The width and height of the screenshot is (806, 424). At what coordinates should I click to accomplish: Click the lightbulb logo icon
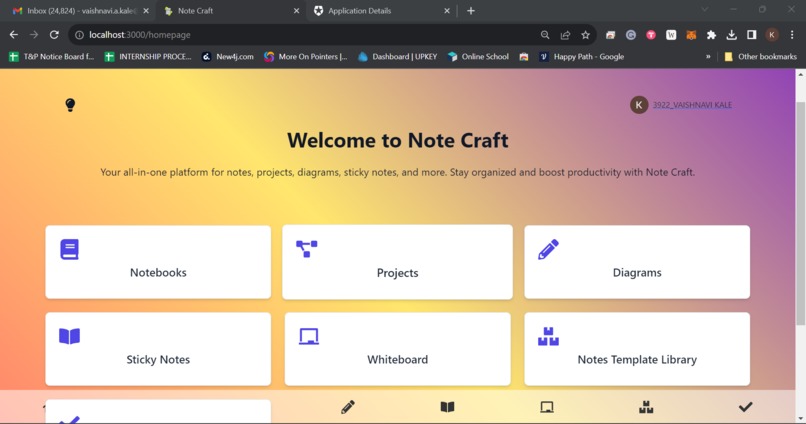tap(70, 105)
